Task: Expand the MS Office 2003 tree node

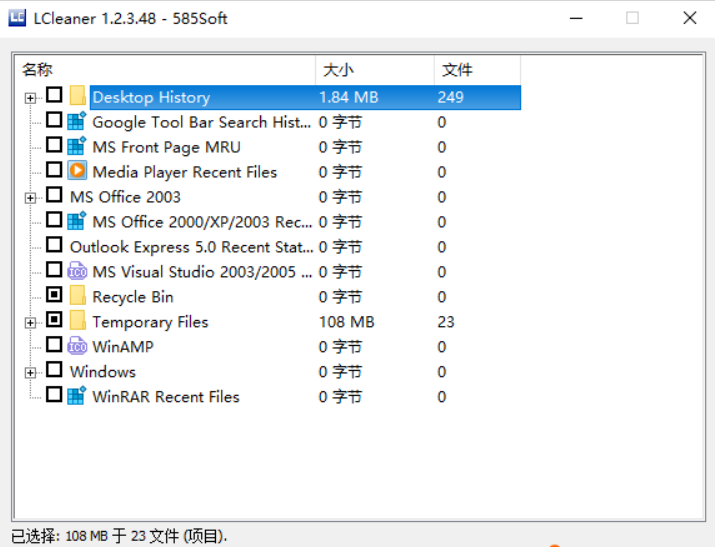Action: [31, 198]
